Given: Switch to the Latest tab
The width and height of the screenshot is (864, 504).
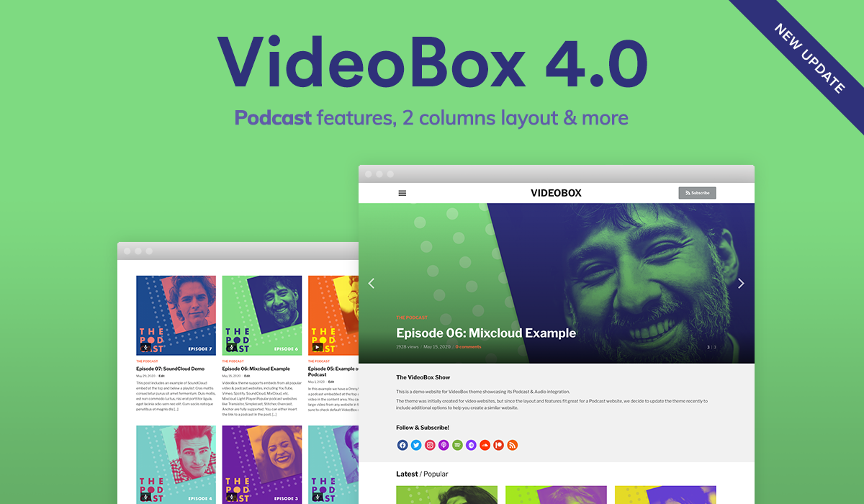Looking at the screenshot, I should point(407,474).
